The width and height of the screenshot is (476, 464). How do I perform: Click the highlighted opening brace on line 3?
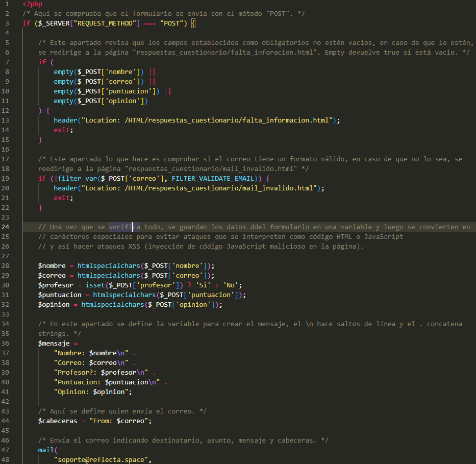(193, 23)
